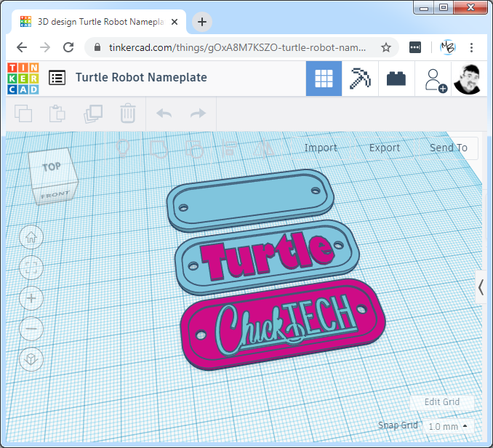Open the user profile avatar
Screen dimensions: 493x448
tap(468, 79)
